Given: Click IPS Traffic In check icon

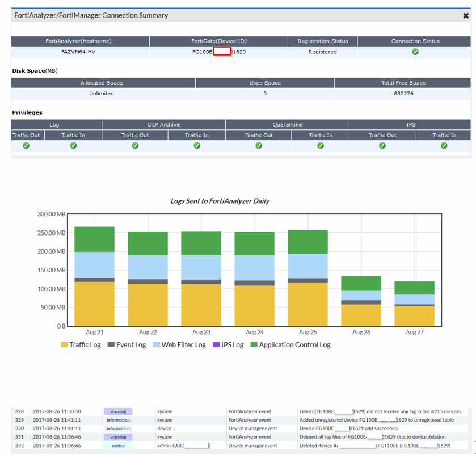Looking at the screenshot, I should click(444, 146).
